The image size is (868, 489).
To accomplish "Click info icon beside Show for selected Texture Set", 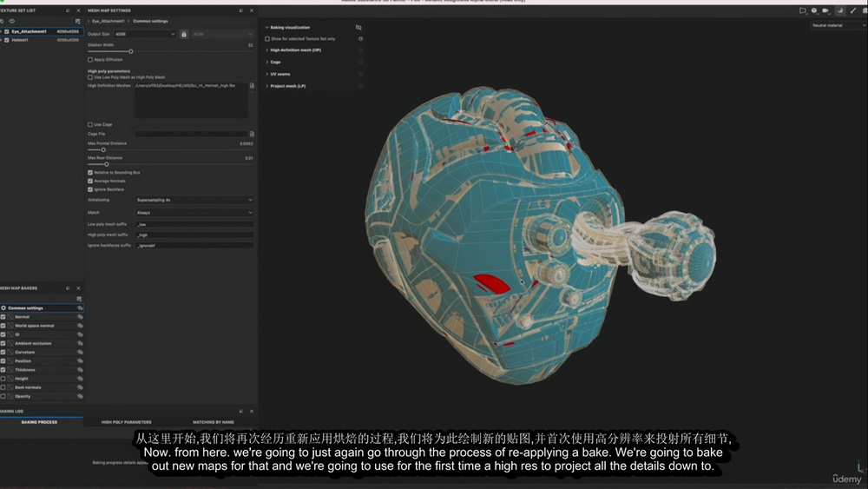I will point(360,39).
